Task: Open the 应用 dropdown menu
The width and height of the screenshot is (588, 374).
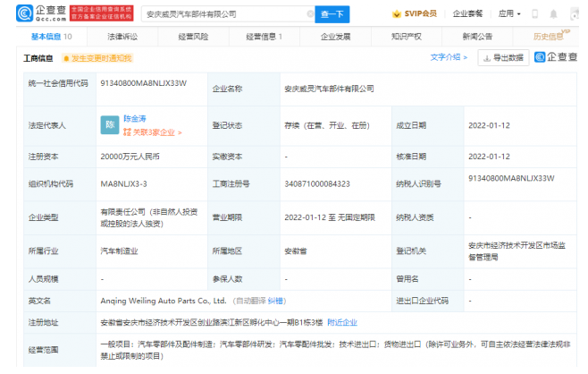Action: point(509,14)
